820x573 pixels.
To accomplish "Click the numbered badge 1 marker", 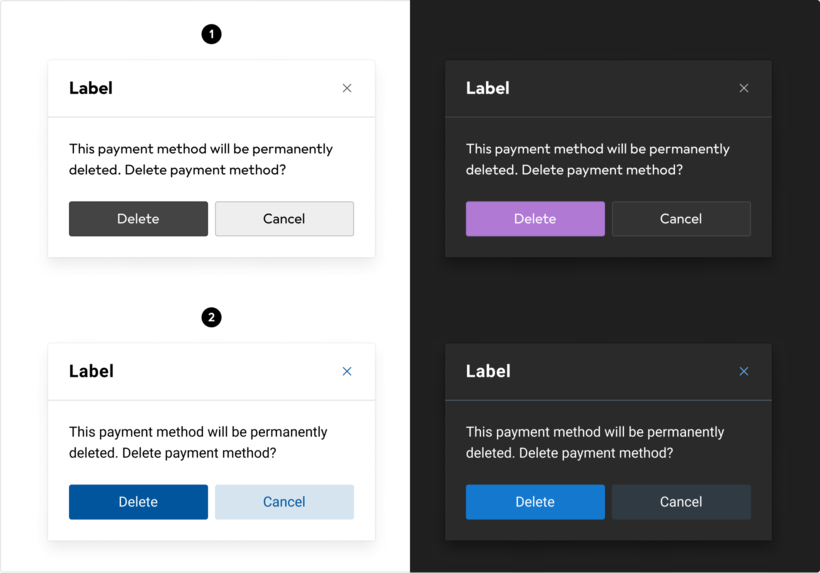I will click(211, 34).
